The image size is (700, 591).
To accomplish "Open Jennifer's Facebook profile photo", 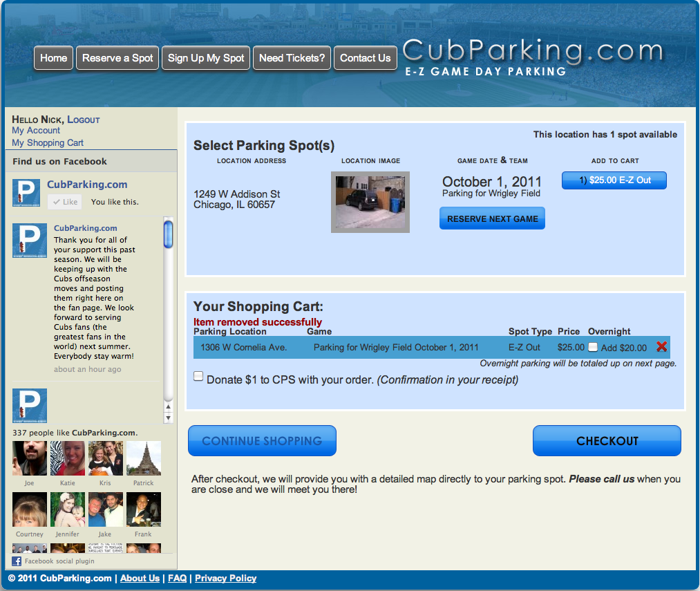I will (x=68, y=509).
